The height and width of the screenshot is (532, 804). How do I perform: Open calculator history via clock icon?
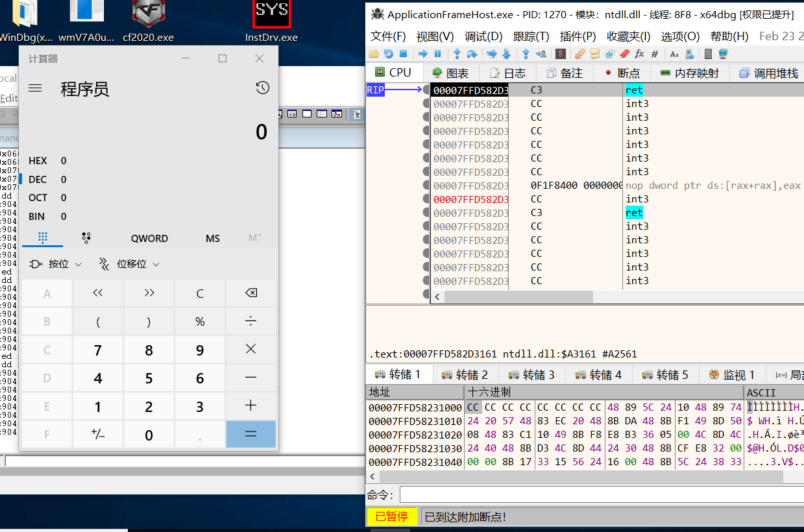[262, 87]
